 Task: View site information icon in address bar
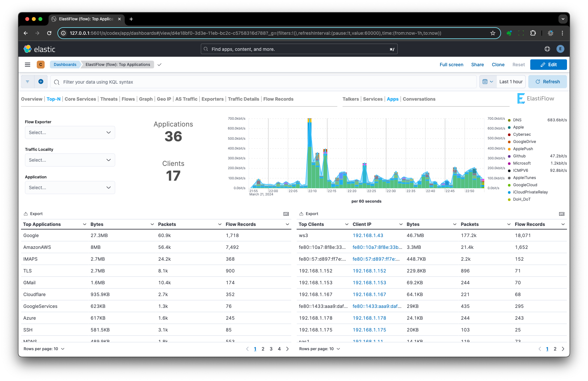[64, 33]
